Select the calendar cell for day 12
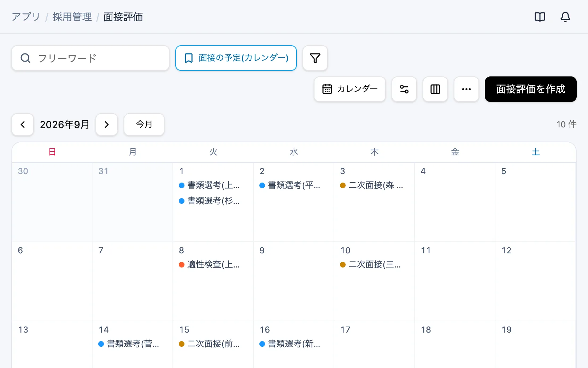 tap(535, 282)
